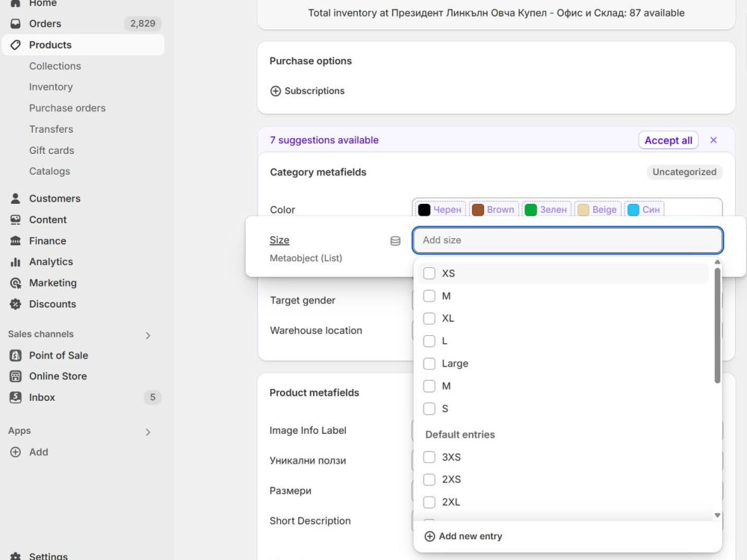Click the Image Info Label text
Viewport: 747px width, 560px height.
[308, 431]
